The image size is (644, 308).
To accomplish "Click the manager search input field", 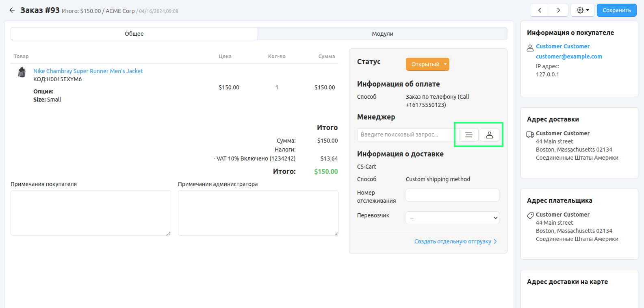I will coord(405,135).
